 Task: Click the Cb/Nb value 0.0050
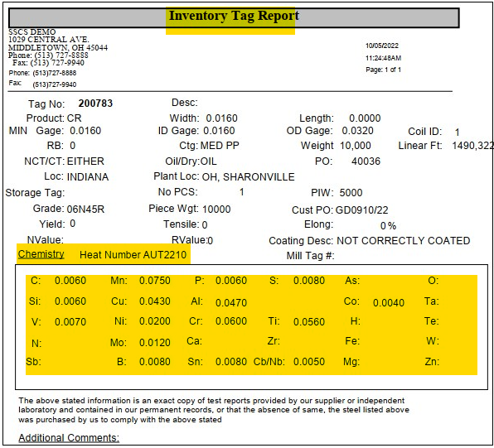(309, 362)
